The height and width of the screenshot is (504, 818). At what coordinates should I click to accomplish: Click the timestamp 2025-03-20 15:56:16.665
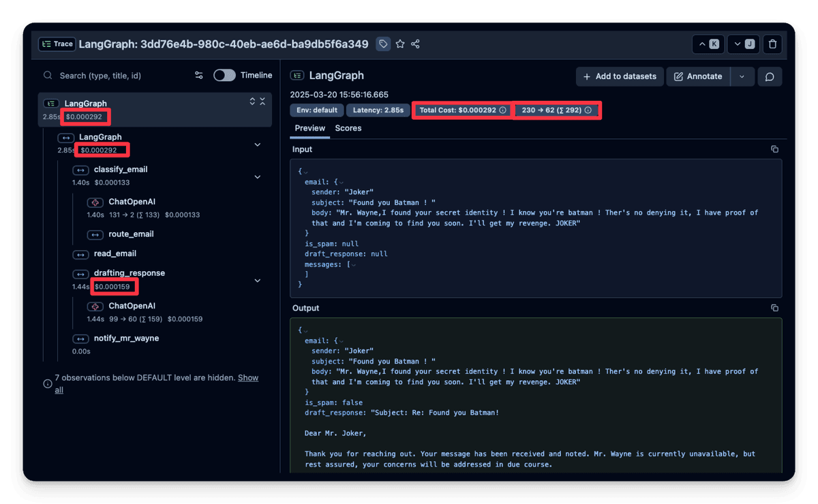coord(339,95)
